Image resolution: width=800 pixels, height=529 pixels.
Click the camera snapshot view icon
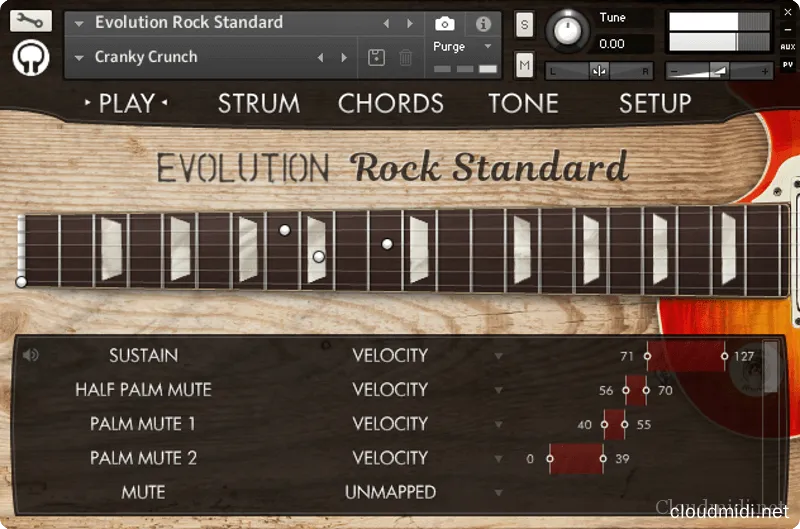click(445, 23)
